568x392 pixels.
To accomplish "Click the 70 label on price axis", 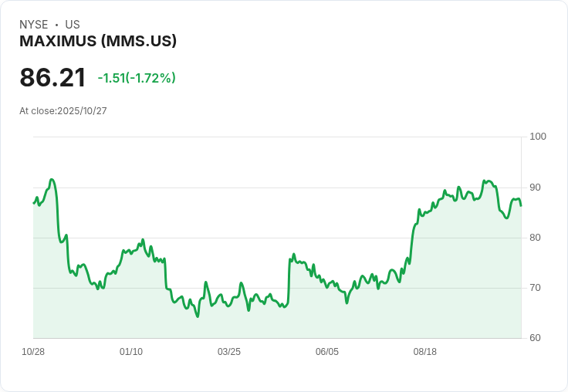I will click(536, 288).
